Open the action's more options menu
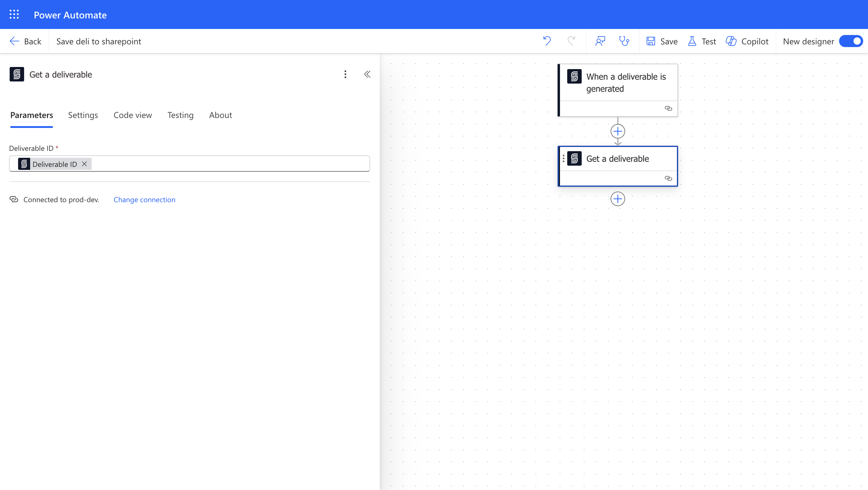 (345, 74)
